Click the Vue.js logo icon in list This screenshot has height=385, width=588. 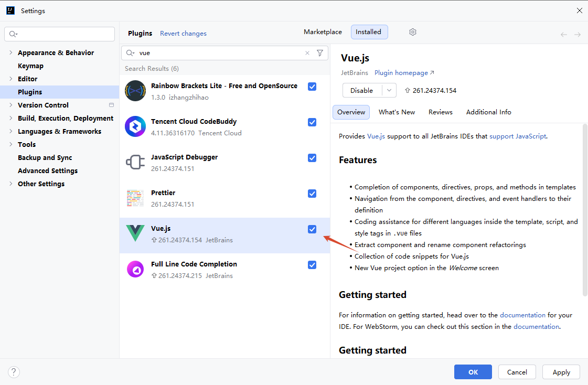pos(135,233)
